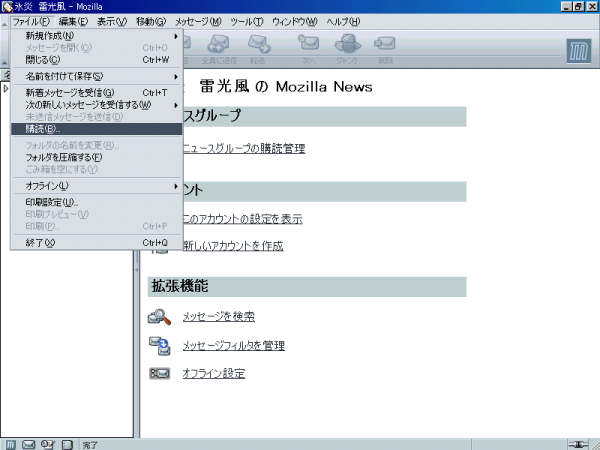Click the ジャンク (Junk) toolbar icon

click(347, 48)
